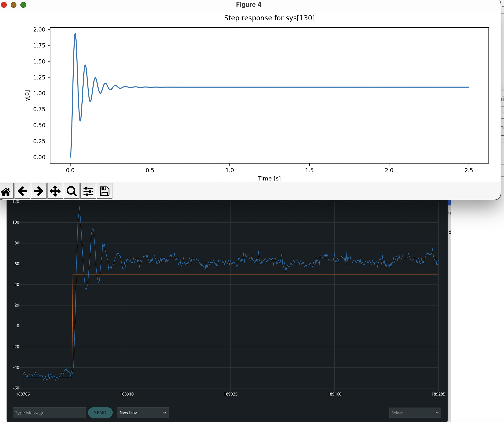The width and height of the screenshot is (504, 422).
Task: Open the Select... dropdown
Action: coord(415,413)
